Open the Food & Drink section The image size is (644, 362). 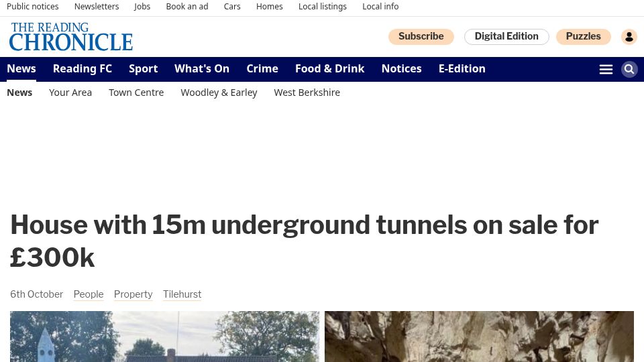tap(330, 68)
